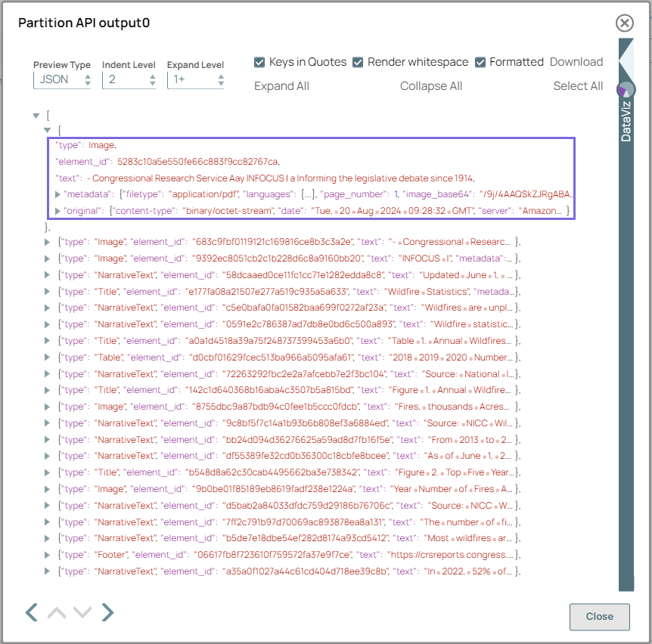The width and height of the screenshot is (652, 644).
Task: Click the Download link
Action: pyautogui.click(x=576, y=62)
